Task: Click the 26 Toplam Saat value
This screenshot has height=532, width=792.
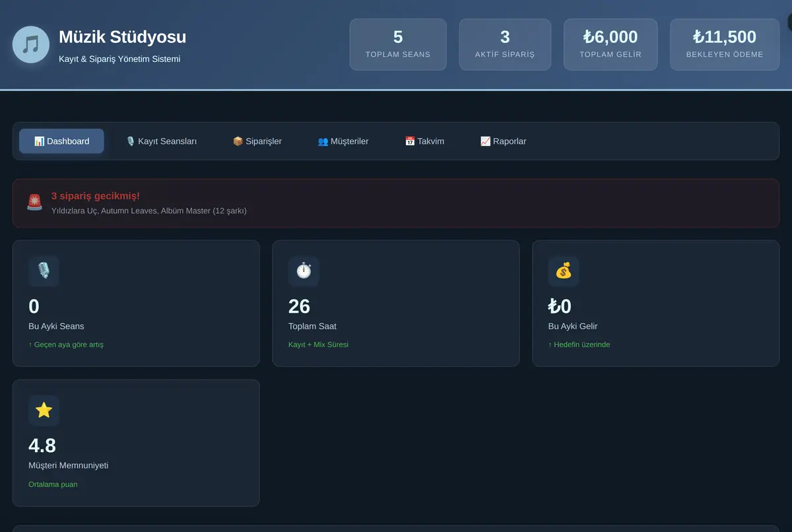Action: point(299,306)
